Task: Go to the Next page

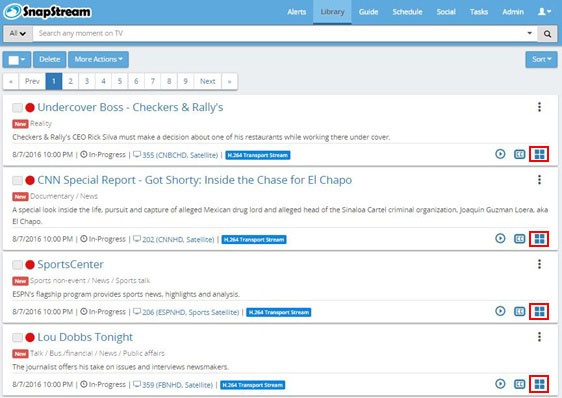Action: 208,81
